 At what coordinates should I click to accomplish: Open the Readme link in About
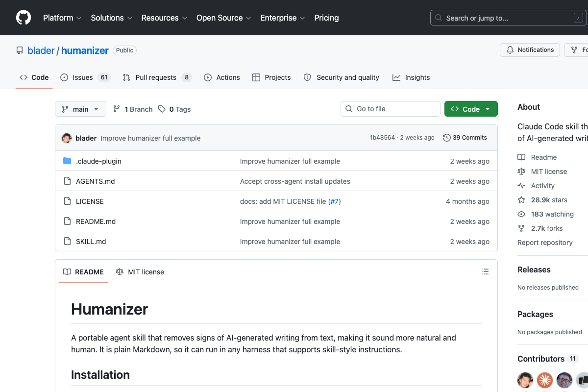tap(537, 157)
